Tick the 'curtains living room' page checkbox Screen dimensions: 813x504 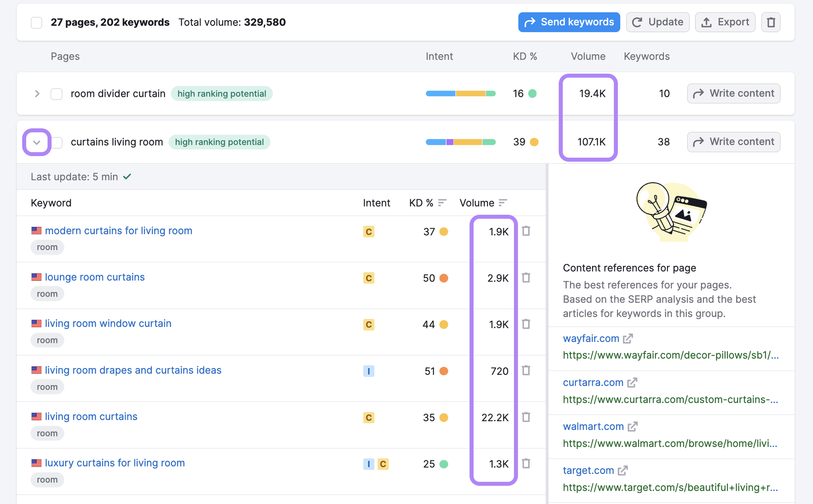(58, 142)
